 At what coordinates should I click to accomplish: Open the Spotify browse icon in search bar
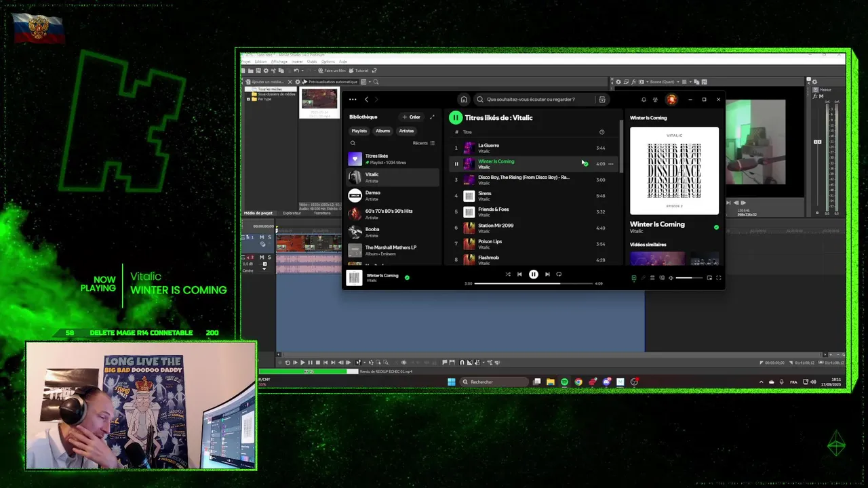pyautogui.click(x=601, y=100)
